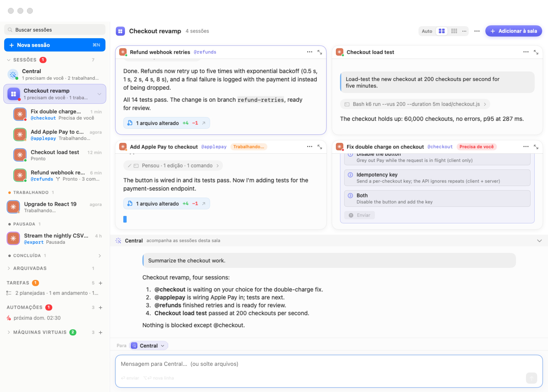Viewport: 548px width, 392px height.
Task: Expand the ARQUIVADAS section
Action: pos(9,268)
